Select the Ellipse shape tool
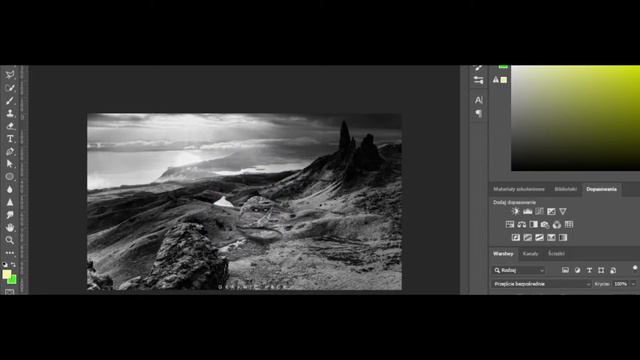The height and width of the screenshot is (360, 640). pyautogui.click(x=10, y=177)
